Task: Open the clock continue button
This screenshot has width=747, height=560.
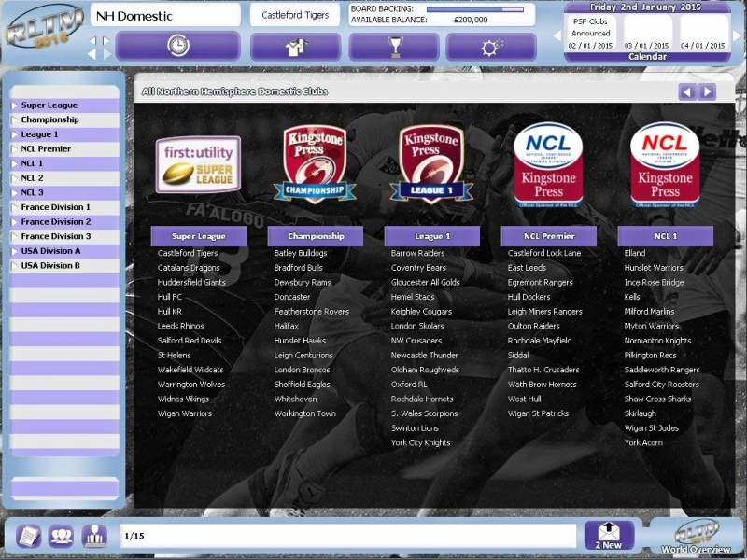Action: pyautogui.click(x=177, y=46)
